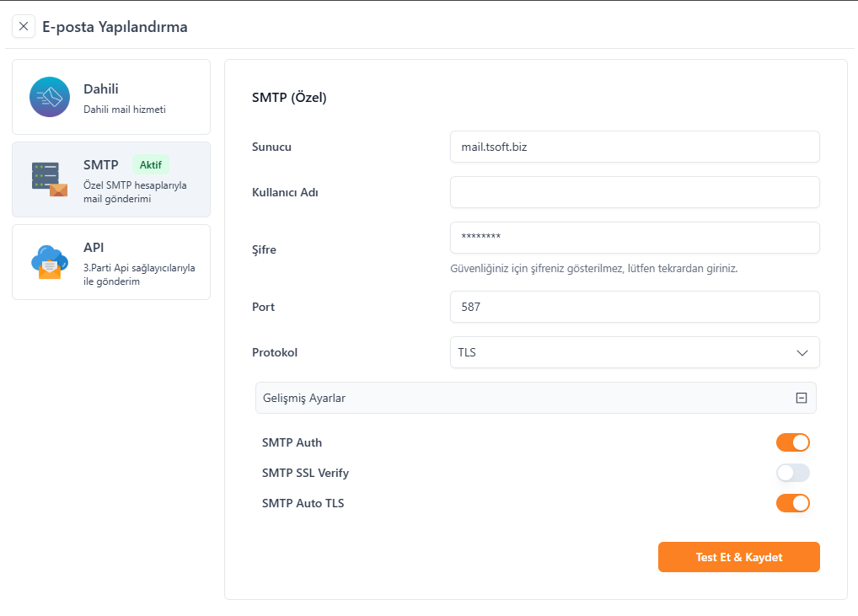The width and height of the screenshot is (858, 616).
Task: Click the green Aktif badge
Action: click(x=151, y=165)
